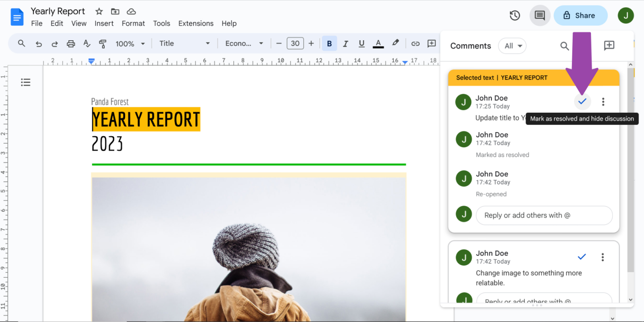The image size is (644, 322).
Task: Click the Share button
Action: (580, 16)
